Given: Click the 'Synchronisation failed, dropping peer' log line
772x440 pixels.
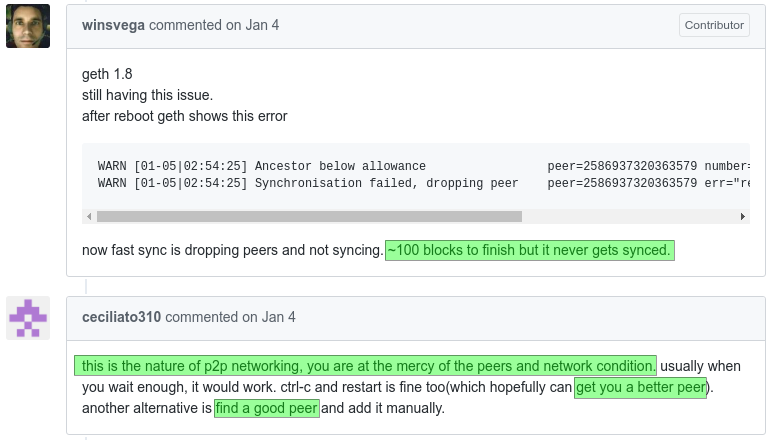Looking at the screenshot, I should [386, 183].
